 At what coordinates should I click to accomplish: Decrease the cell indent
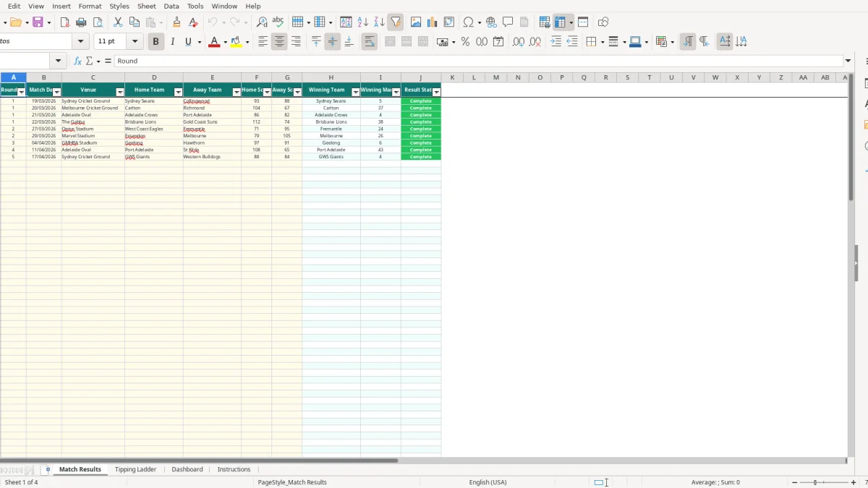coord(572,42)
